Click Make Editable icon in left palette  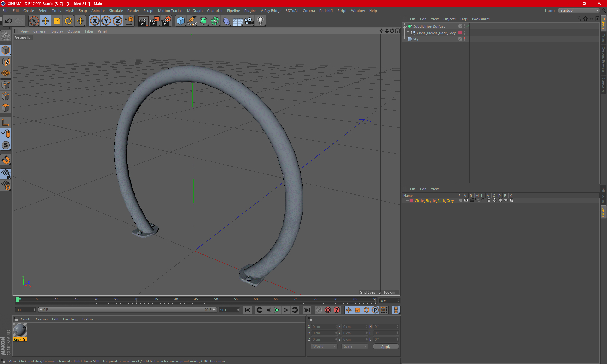[6, 36]
